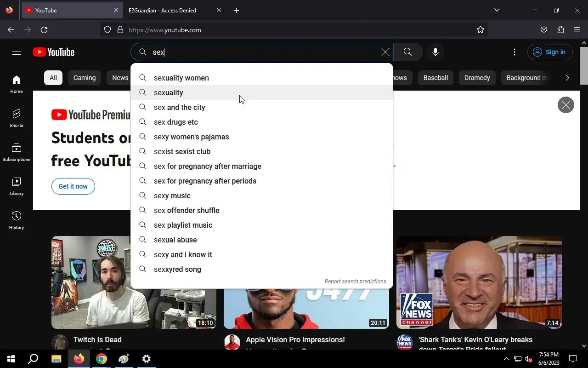Viewport: 588px width, 368px height.
Task: Open Windows taskbar search
Action: [33, 359]
